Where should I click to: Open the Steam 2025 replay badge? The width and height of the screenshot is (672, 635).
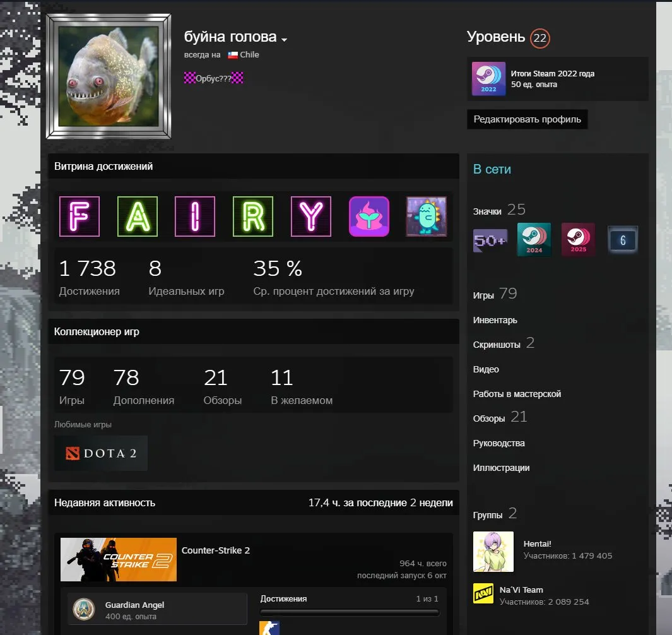pos(578,240)
